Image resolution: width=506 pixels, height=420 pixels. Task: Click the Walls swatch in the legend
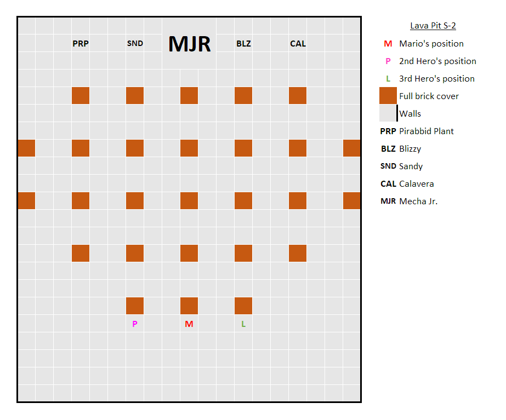(x=388, y=113)
